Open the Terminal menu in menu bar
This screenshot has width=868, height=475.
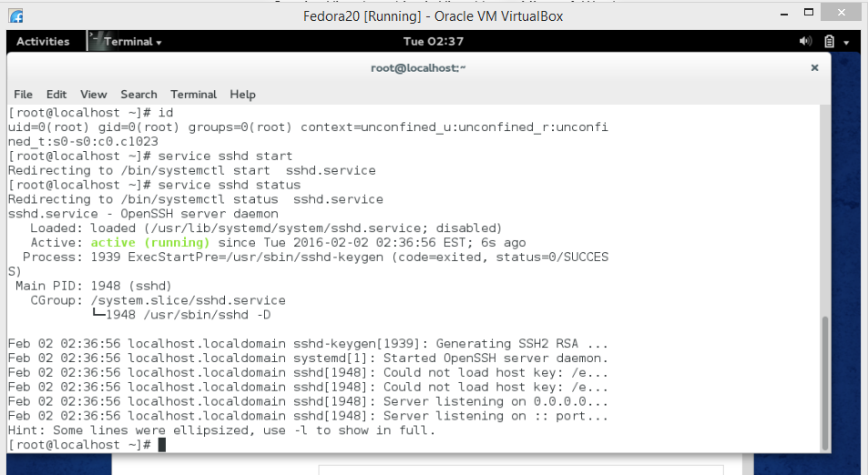point(194,95)
